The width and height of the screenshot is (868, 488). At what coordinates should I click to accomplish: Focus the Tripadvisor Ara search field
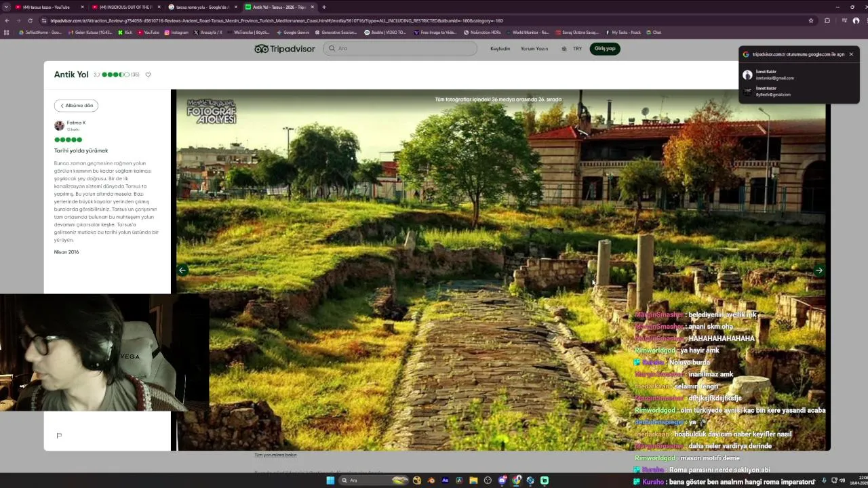[400, 49]
